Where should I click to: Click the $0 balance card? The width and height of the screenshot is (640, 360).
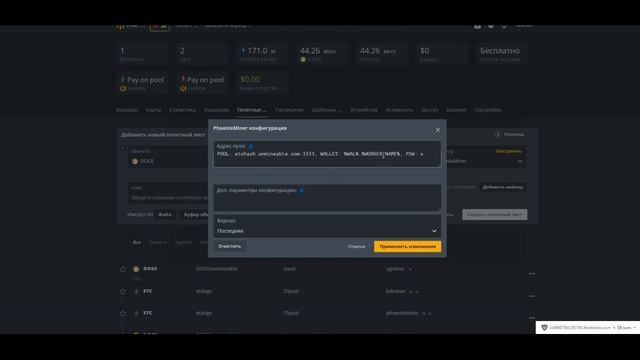click(442, 54)
